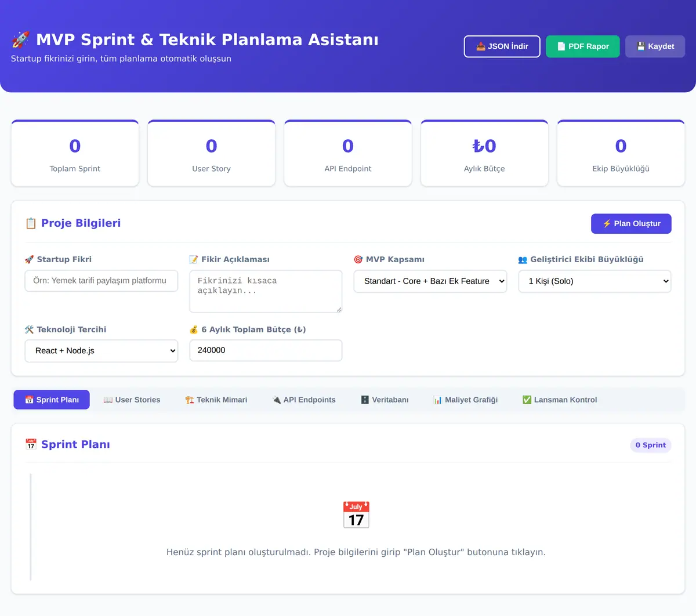Open the Teknoloji Tercihi React + Node.js dropdown

(x=101, y=351)
